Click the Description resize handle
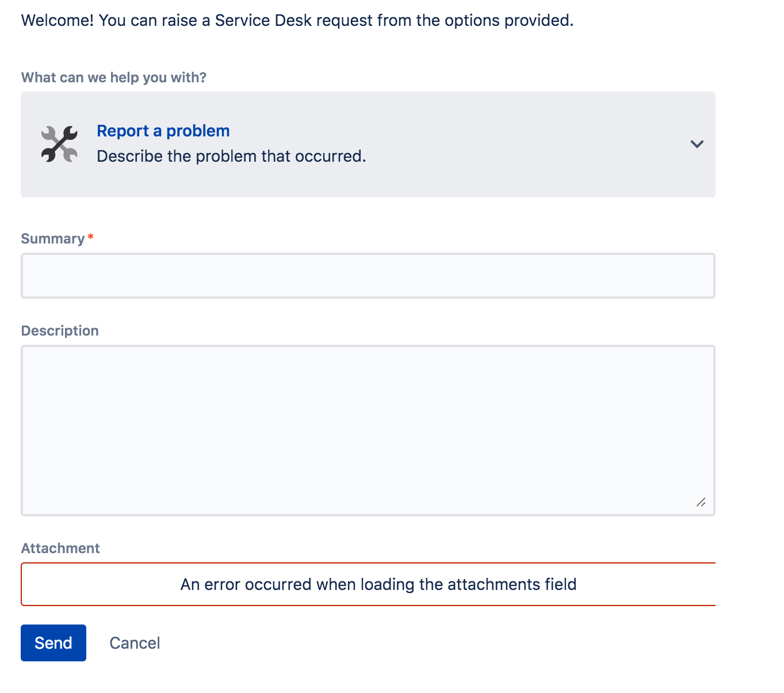The width and height of the screenshot is (784, 693). (701, 502)
